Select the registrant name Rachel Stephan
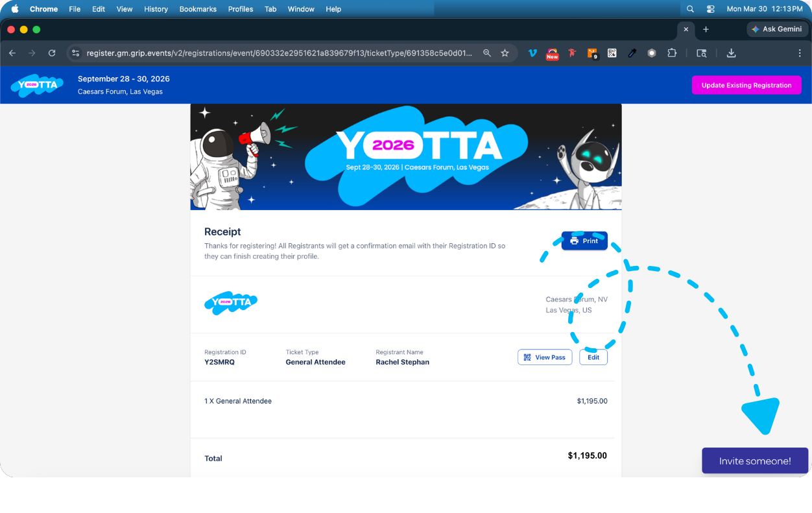812x513 pixels. coord(402,363)
